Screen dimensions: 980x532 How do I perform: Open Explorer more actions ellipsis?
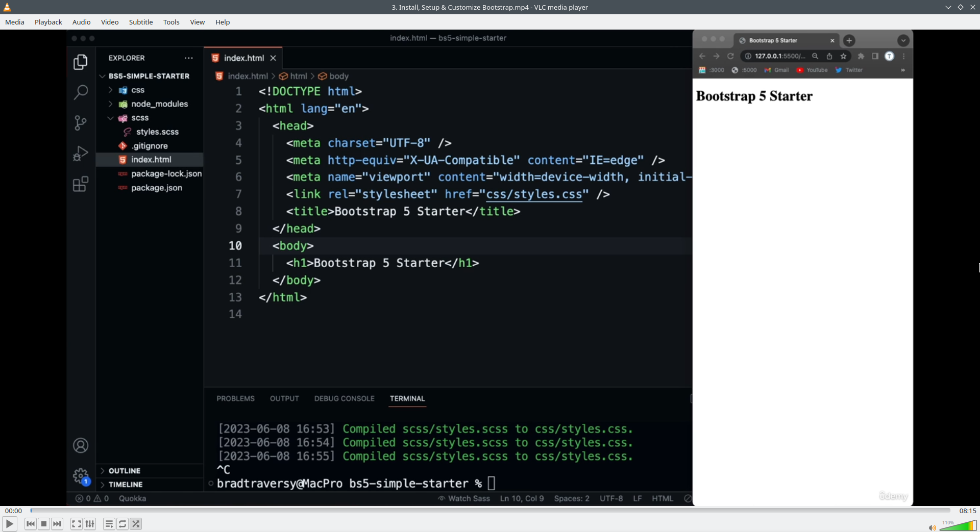click(x=189, y=58)
